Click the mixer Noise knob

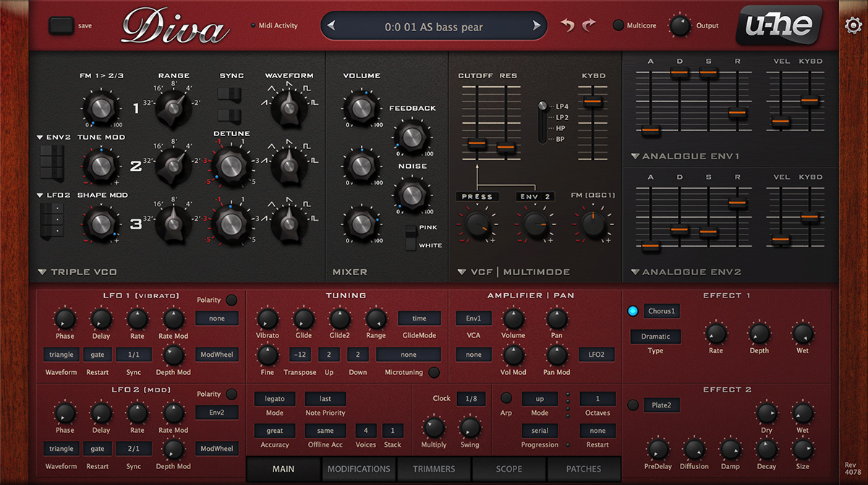pos(411,194)
